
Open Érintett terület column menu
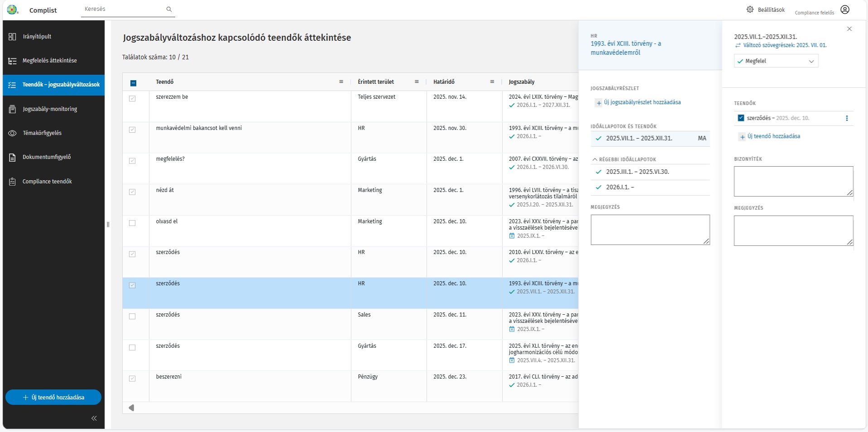coord(416,82)
